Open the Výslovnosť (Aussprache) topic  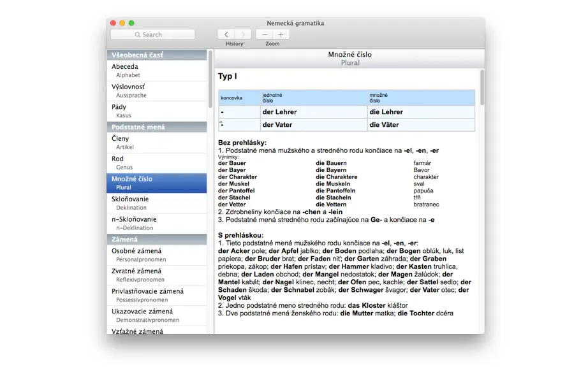tap(157, 90)
